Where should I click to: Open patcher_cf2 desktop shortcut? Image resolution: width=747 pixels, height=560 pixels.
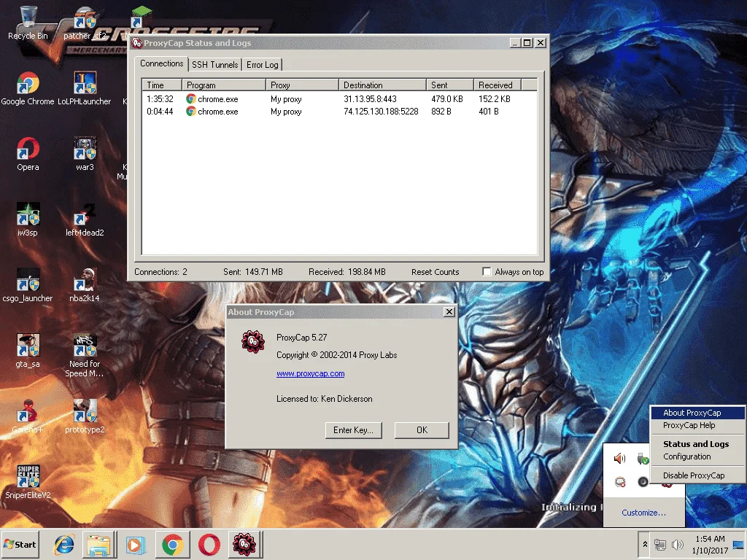coord(85,23)
